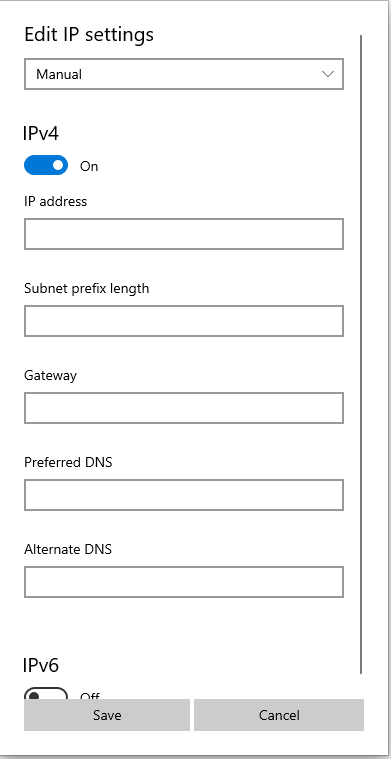Click inside the Gateway input field
391x759 pixels.
(184, 408)
